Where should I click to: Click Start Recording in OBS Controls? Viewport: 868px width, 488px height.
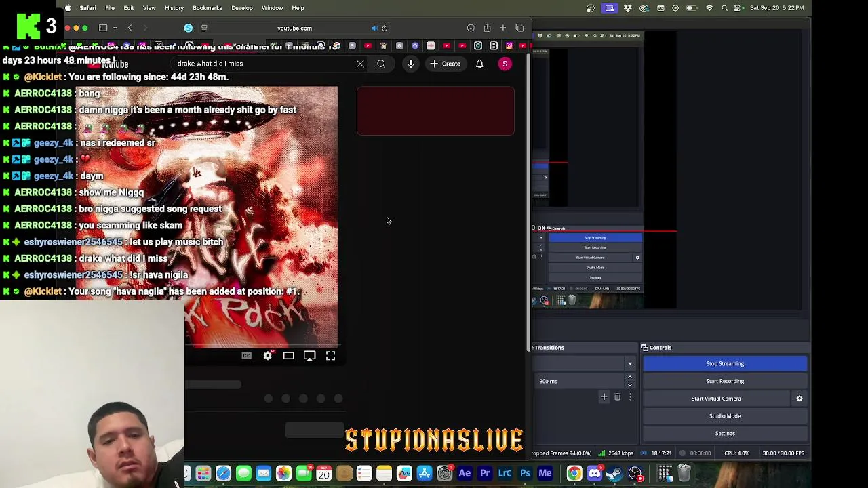(725, 381)
